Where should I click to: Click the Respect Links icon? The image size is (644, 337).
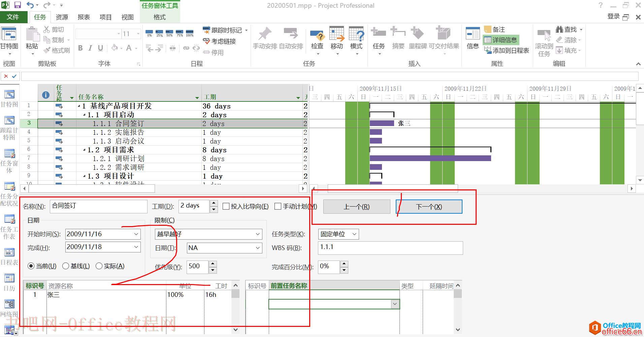tap(206, 41)
